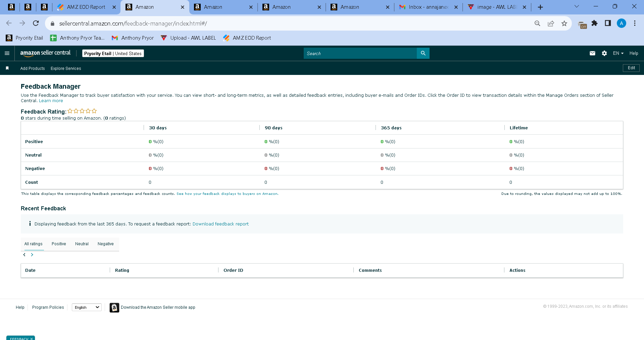Switch to the AMZ EOD Report tab
This screenshot has height=340, width=644.
(x=86, y=7)
